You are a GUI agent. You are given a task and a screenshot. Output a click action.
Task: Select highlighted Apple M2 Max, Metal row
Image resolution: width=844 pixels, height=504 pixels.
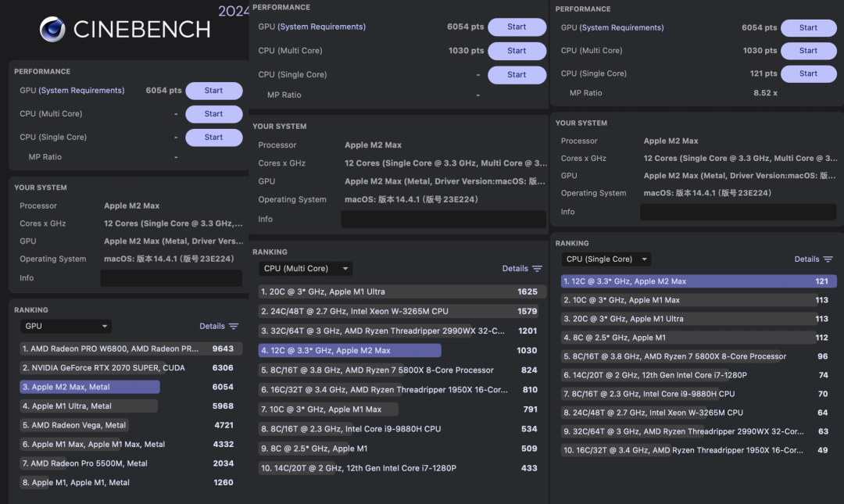point(131,387)
